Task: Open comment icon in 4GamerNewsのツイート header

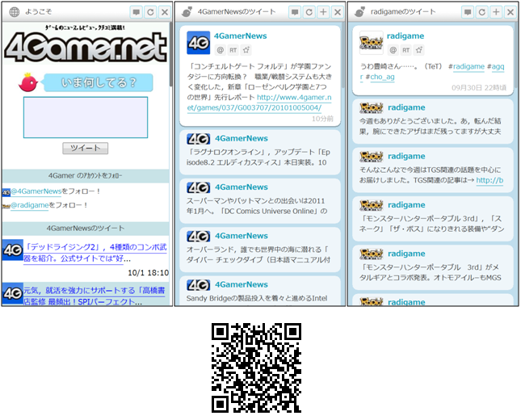Action: (295, 12)
